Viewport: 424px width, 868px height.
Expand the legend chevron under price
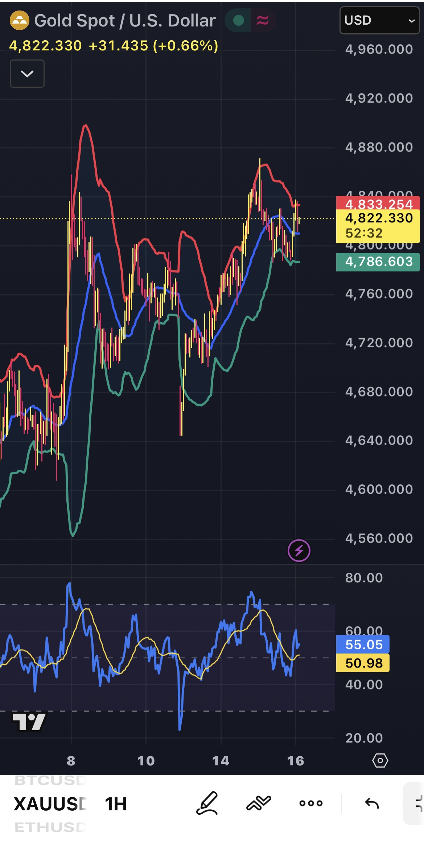tap(27, 74)
